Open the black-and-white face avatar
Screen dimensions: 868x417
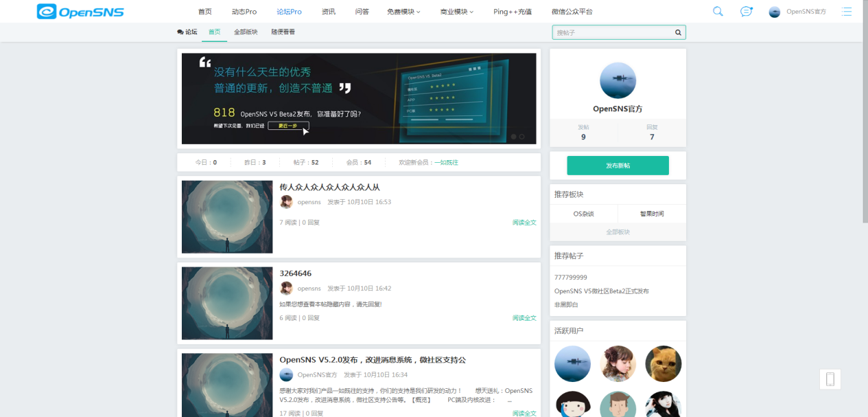point(664,405)
